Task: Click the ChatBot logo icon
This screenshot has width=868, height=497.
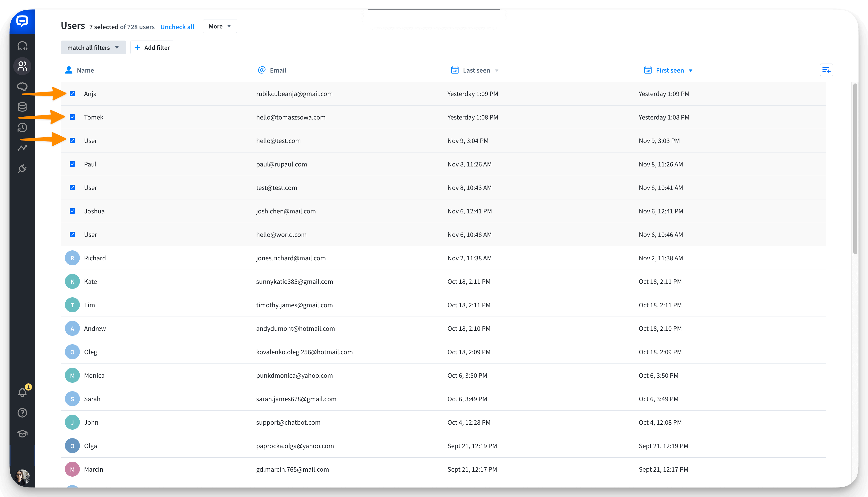Action: tap(22, 22)
